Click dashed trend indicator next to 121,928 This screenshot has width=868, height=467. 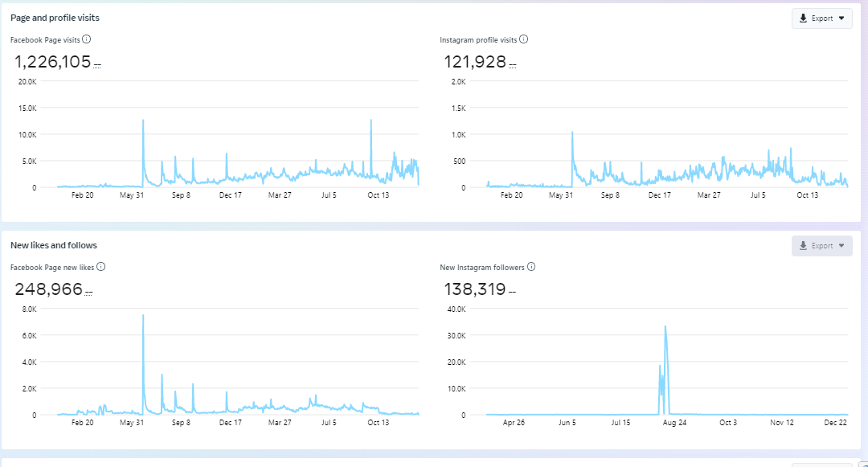(x=513, y=64)
